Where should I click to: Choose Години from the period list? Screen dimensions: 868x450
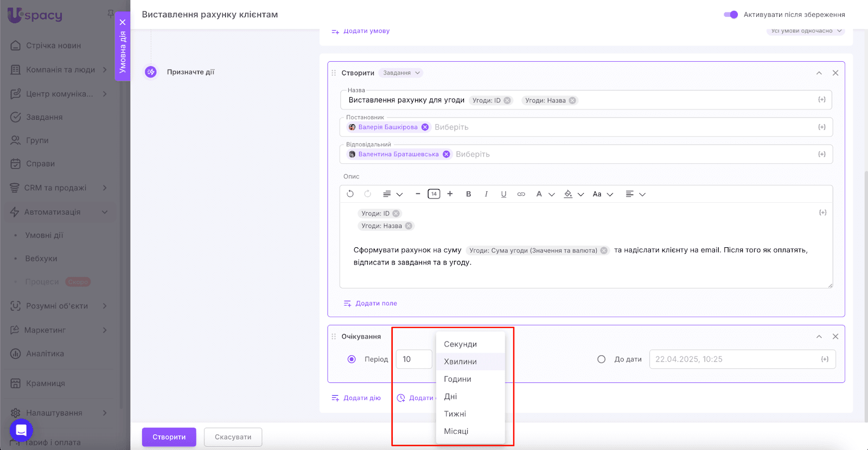pyautogui.click(x=457, y=379)
